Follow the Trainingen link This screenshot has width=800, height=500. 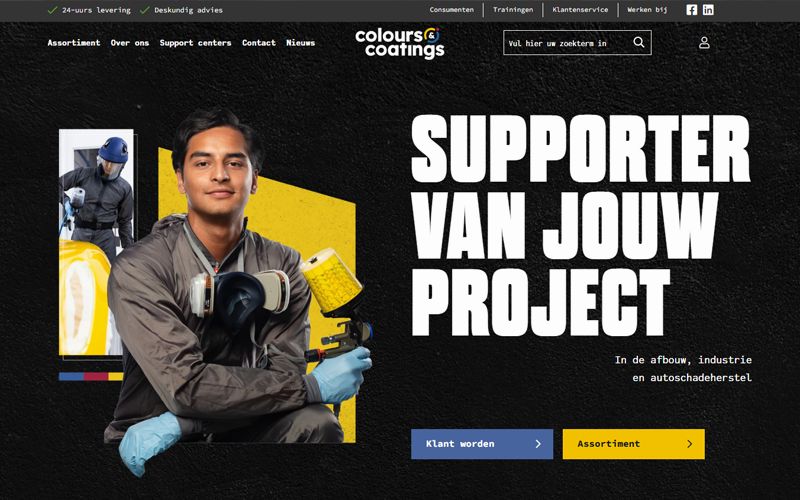(513, 10)
